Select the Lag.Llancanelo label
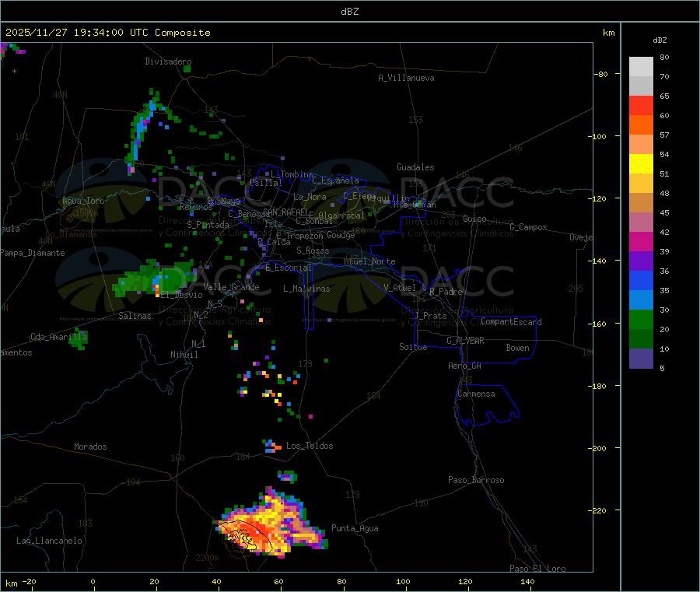Screen dimensions: 700x592 pos(50,541)
